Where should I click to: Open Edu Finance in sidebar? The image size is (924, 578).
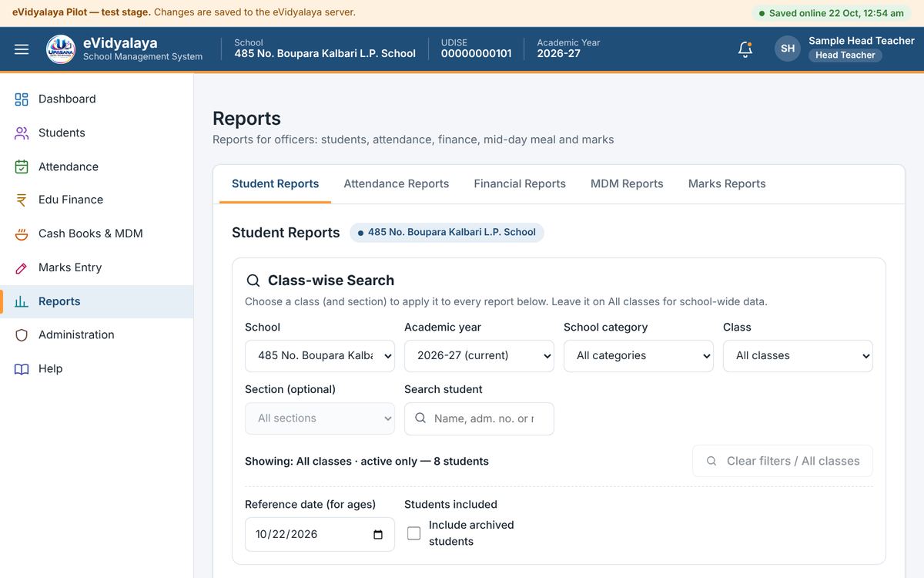pyautogui.click(x=96, y=200)
